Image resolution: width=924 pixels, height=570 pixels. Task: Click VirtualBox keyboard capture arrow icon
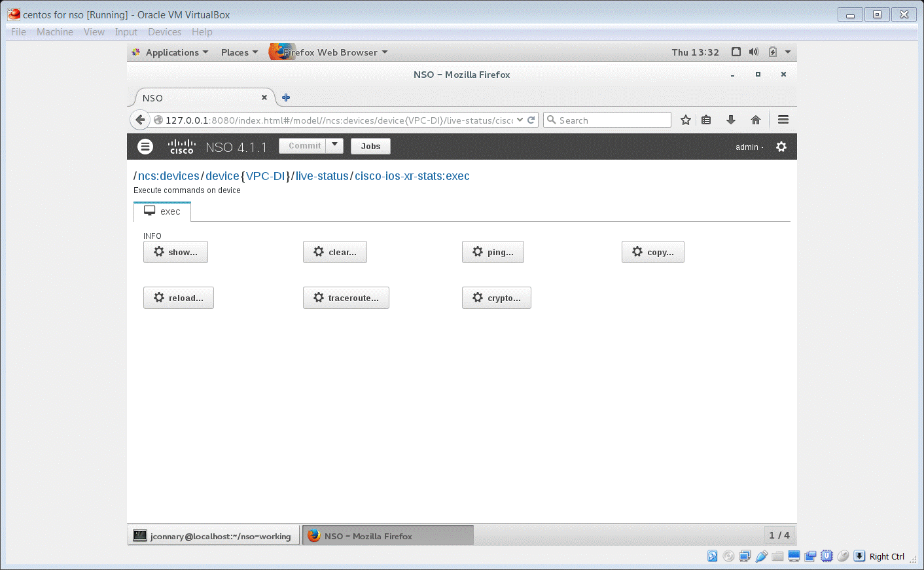860,556
